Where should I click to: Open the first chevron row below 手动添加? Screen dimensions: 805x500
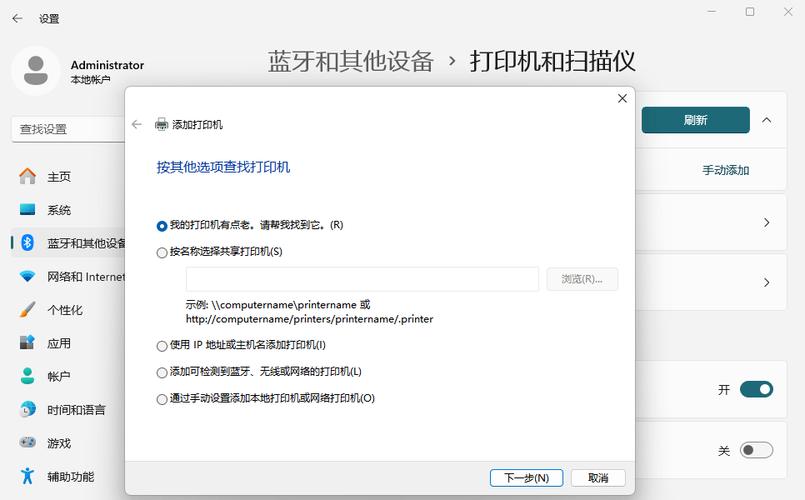[x=766, y=222]
